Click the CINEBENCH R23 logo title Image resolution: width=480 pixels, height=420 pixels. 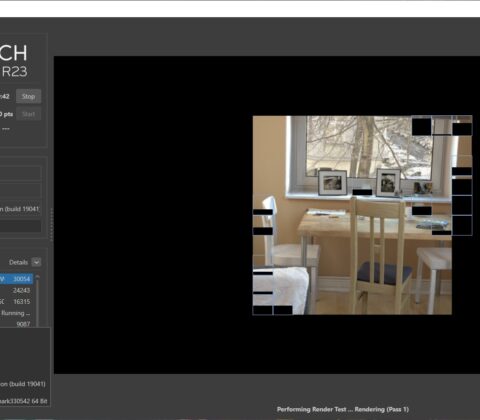click(14, 61)
